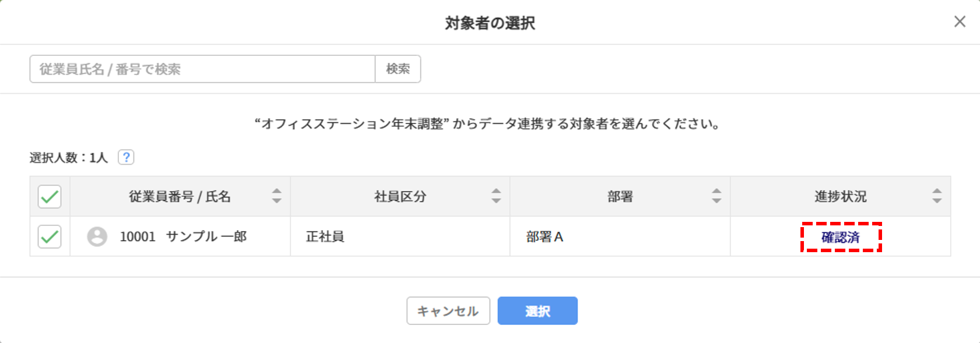Click the 選択人数：1人 count label

click(x=69, y=158)
